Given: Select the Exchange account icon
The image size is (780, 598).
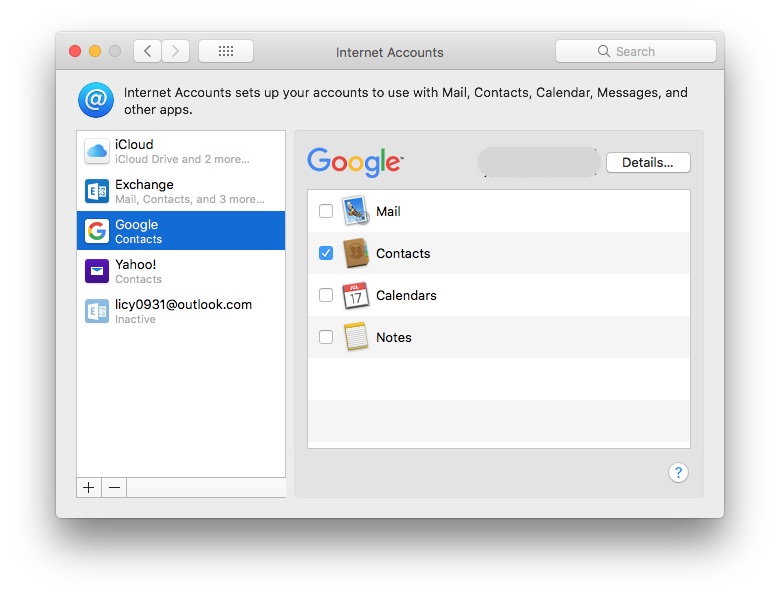Looking at the screenshot, I should click(97, 191).
